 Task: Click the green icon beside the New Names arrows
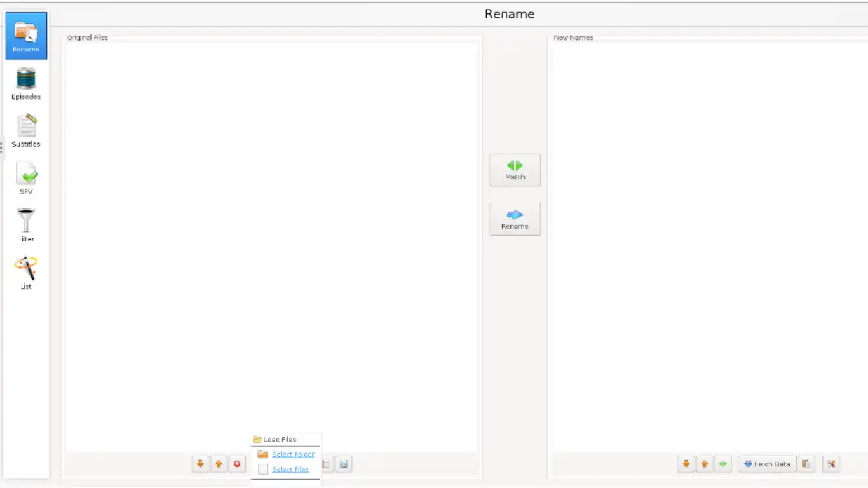722,464
